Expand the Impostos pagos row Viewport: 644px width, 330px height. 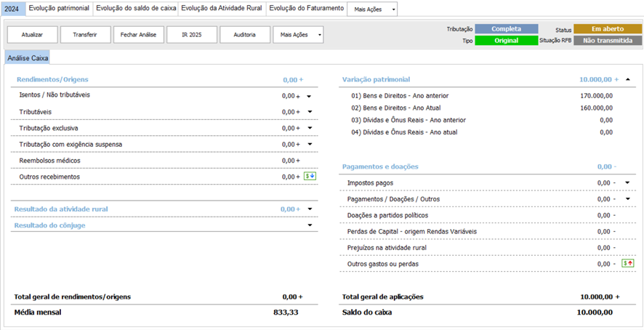(627, 182)
